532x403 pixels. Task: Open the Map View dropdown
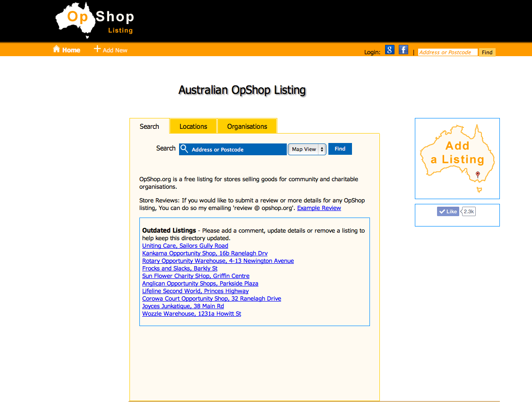(307, 149)
